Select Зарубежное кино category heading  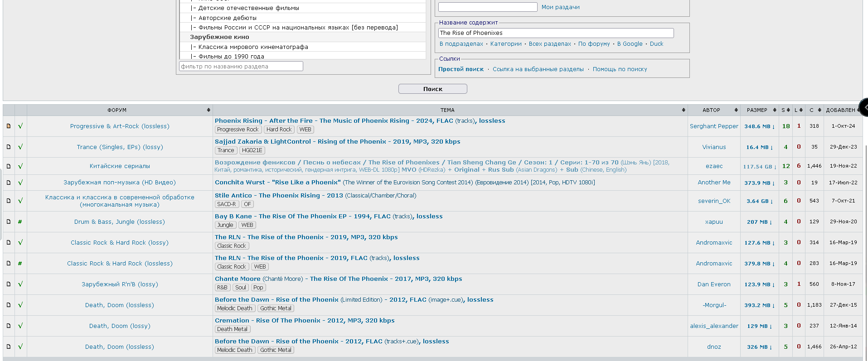(x=302, y=37)
